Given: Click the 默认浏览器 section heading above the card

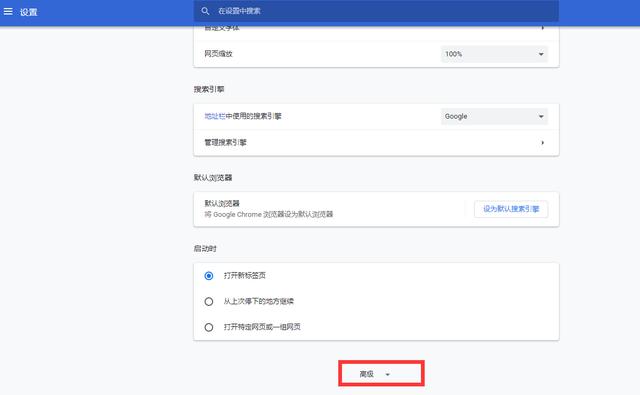Looking at the screenshot, I should point(213,178).
